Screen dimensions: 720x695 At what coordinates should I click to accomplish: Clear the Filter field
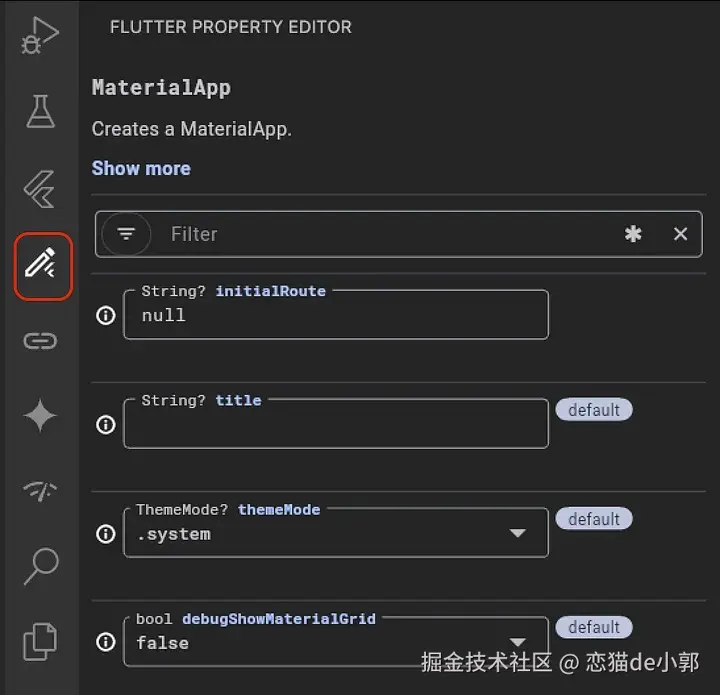pyautogui.click(x=681, y=234)
